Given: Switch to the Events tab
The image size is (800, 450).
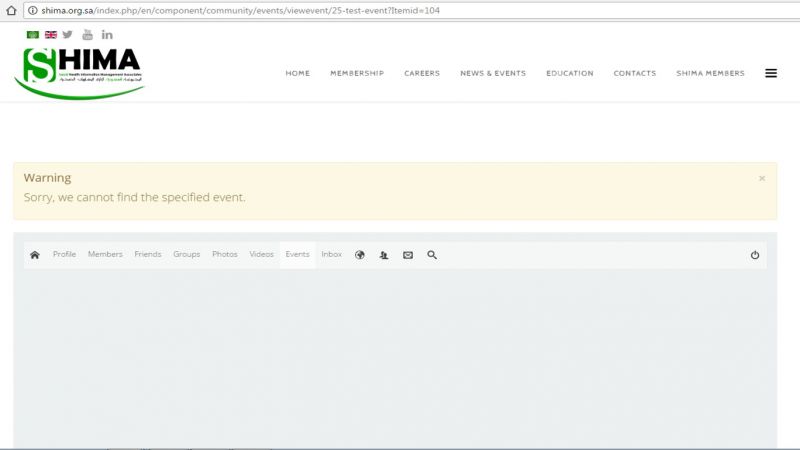Looking at the screenshot, I should pos(297,255).
